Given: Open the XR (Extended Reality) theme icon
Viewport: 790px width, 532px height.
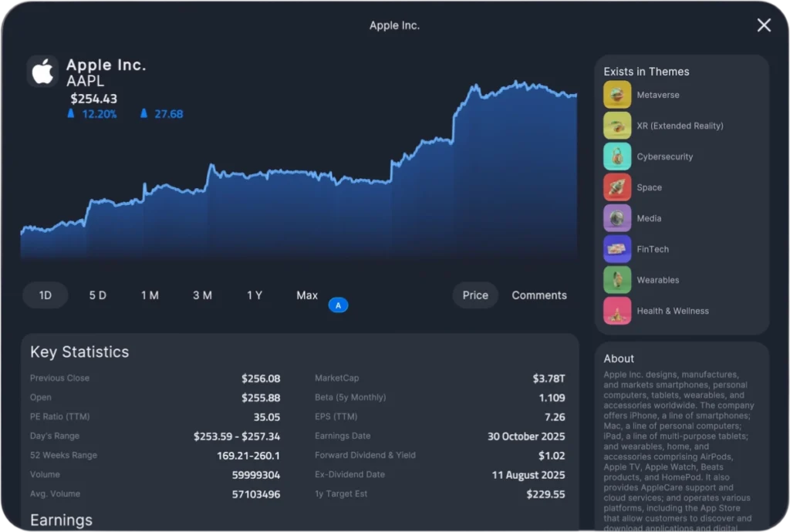Looking at the screenshot, I should (617, 126).
